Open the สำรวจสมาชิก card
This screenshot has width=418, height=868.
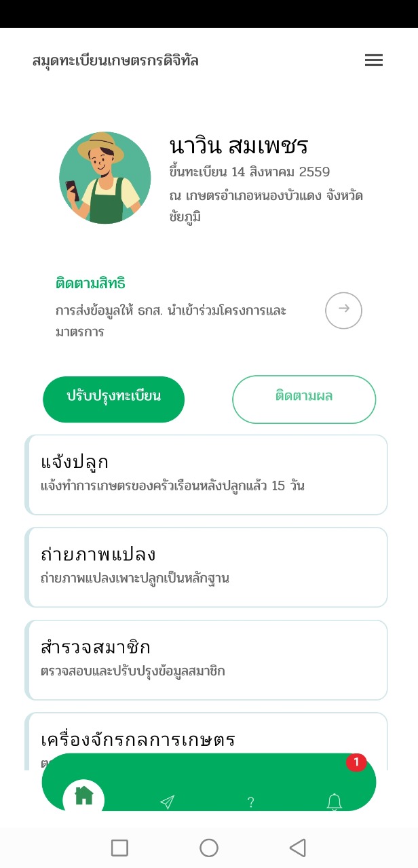click(x=206, y=659)
